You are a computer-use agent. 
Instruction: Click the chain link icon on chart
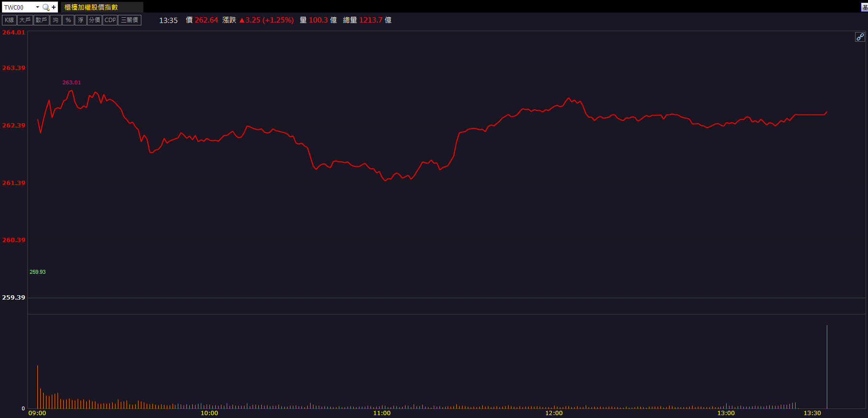(860, 37)
